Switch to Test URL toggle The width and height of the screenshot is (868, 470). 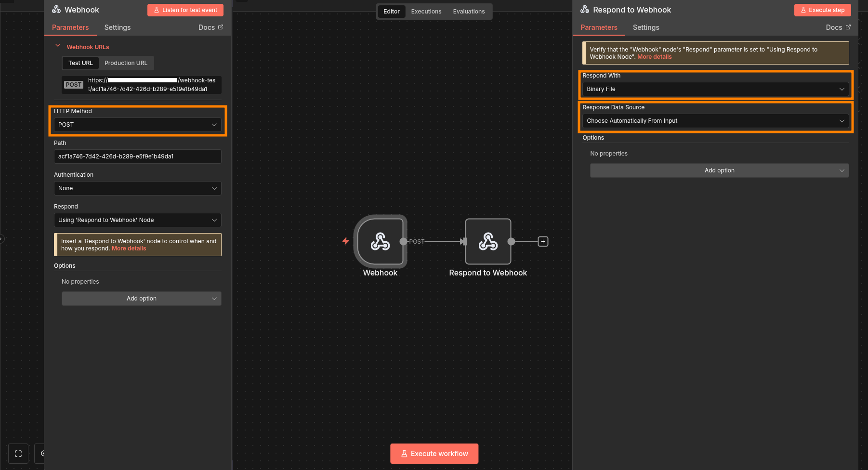coord(80,63)
